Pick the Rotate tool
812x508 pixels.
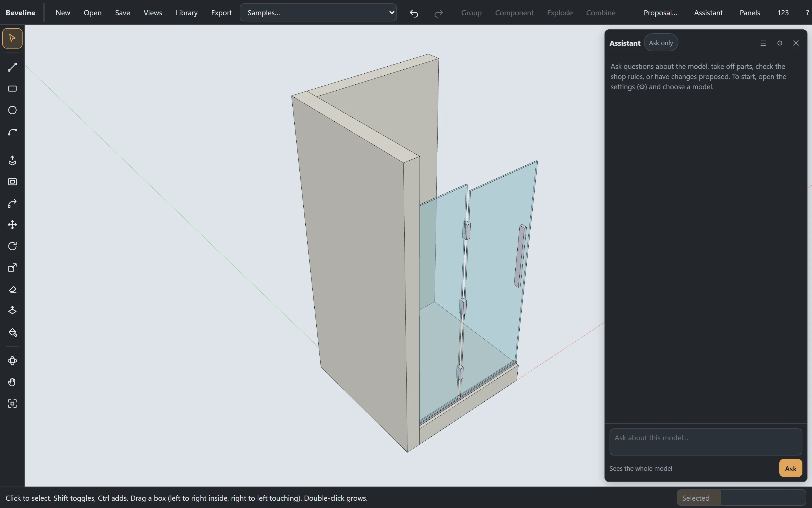(x=12, y=246)
